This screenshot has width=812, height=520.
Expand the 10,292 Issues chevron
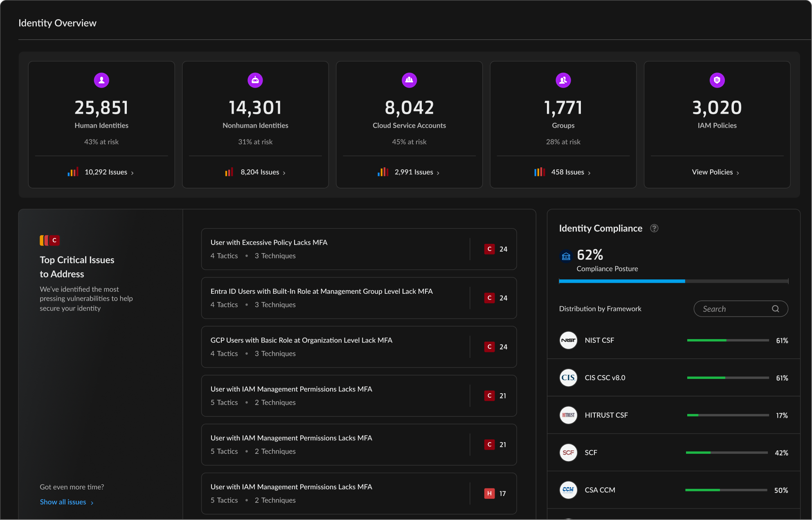coord(133,172)
